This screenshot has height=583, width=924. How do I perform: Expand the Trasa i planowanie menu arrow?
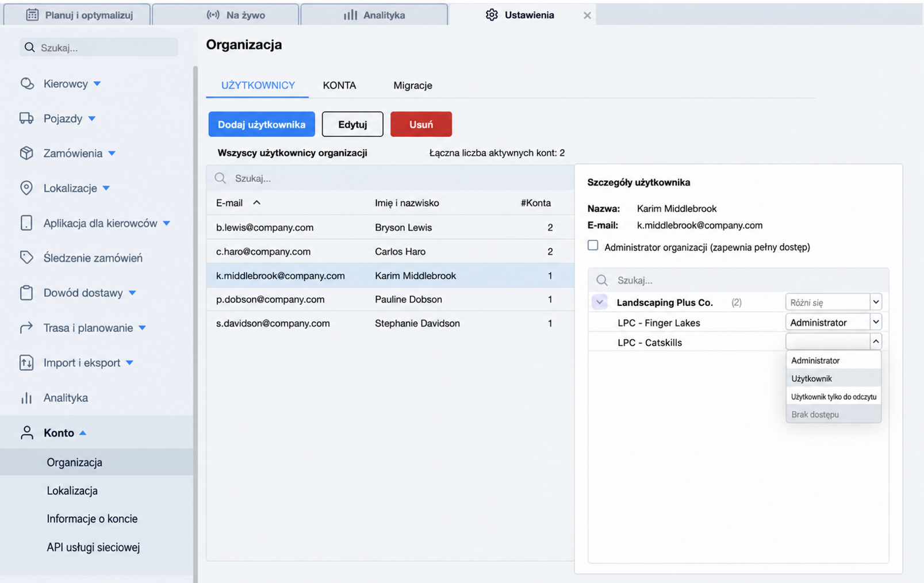point(143,328)
